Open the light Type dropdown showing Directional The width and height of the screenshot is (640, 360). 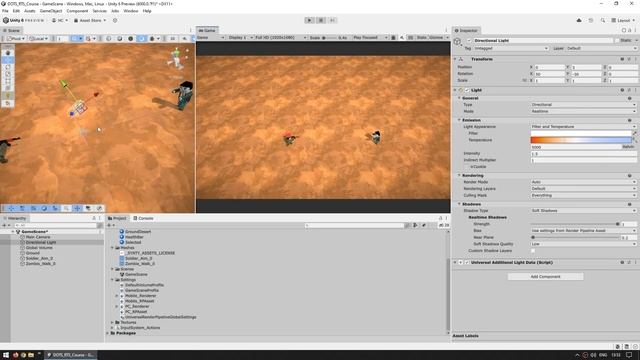(584, 104)
